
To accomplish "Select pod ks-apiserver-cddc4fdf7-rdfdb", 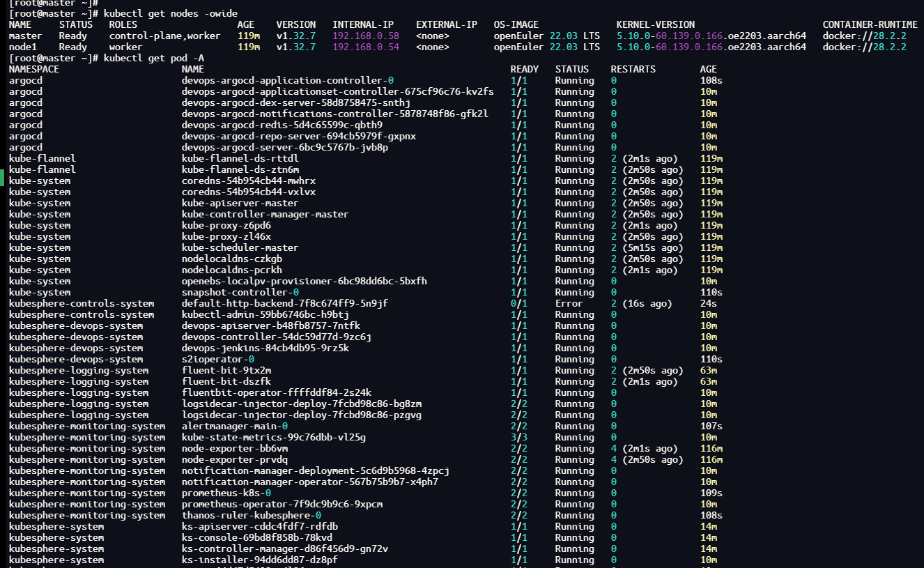I will pyautogui.click(x=260, y=527).
